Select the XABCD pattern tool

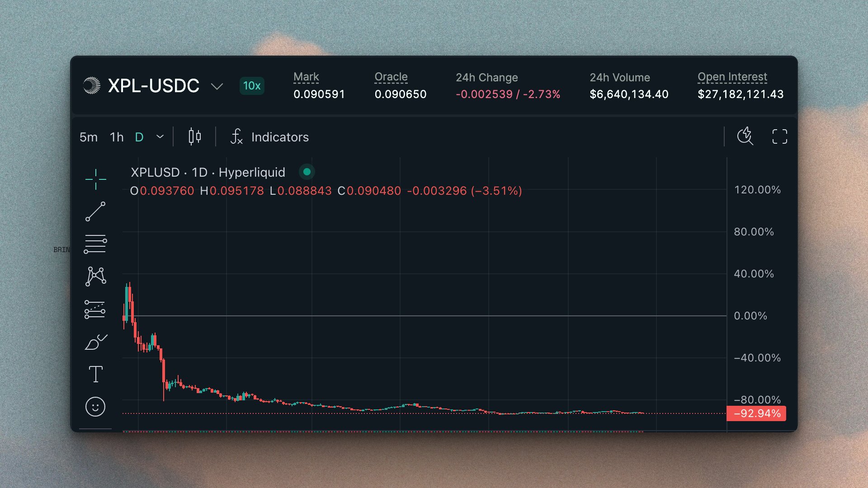[95, 276]
